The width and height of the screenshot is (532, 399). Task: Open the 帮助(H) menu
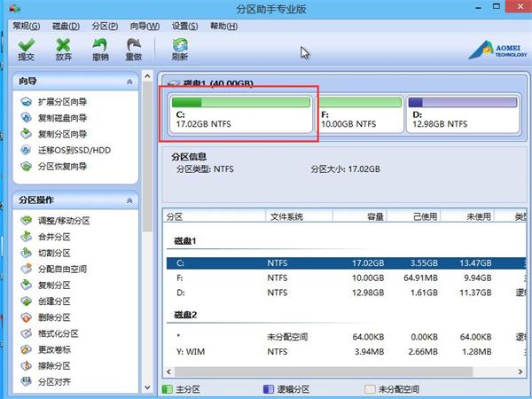(224, 26)
